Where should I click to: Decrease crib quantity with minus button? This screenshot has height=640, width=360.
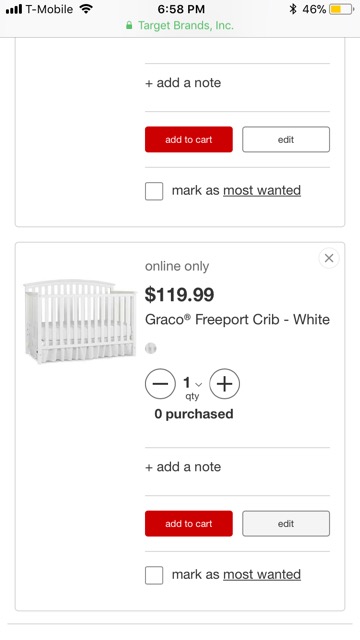tap(160, 384)
